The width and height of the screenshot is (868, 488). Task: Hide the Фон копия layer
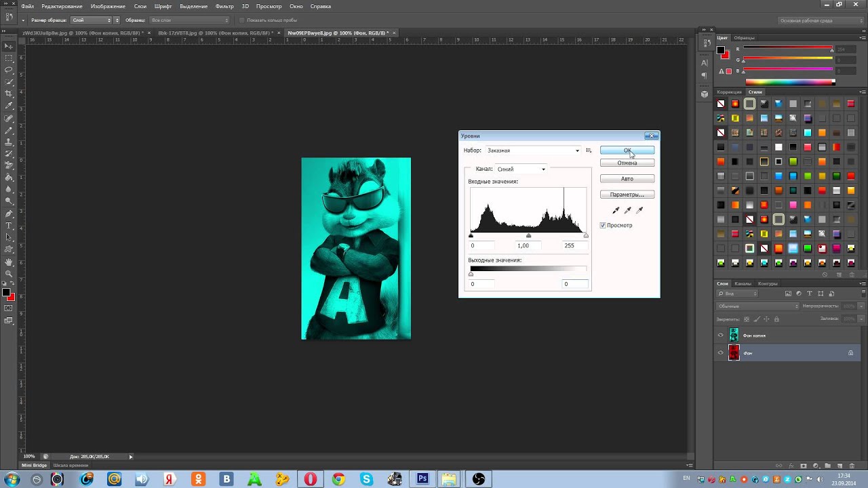pos(720,335)
